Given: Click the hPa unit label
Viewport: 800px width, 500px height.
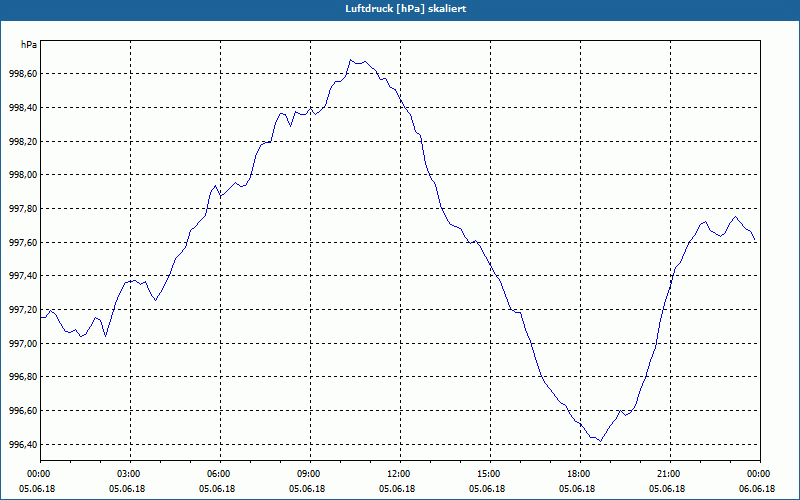Looking at the screenshot, I should point(29,45).
